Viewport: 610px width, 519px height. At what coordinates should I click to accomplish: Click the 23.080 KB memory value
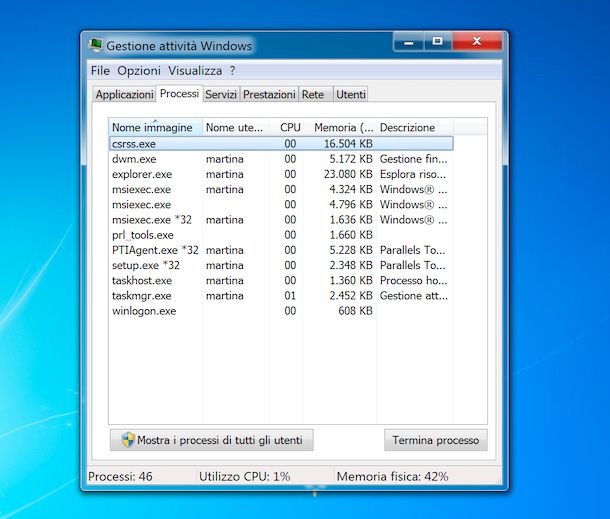348,174
